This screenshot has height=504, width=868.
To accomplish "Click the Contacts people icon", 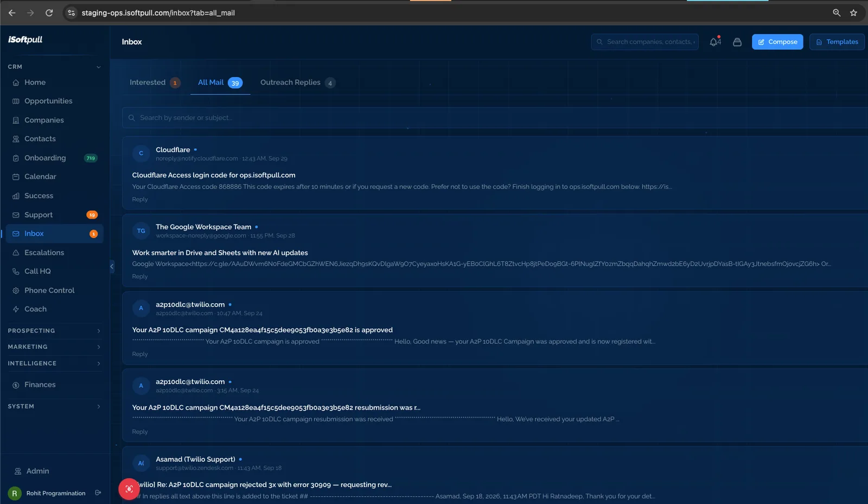I will [16, 139].
